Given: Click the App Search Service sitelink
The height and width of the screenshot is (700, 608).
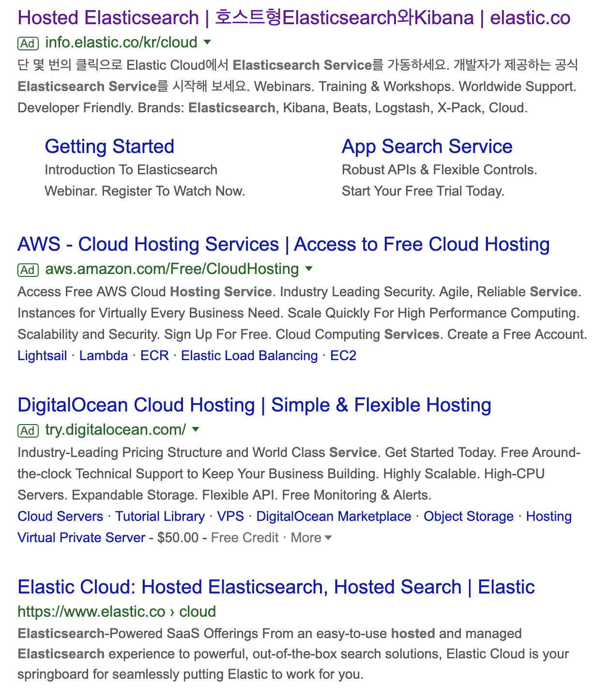Looking at the screenshot, I should pyautogui.click(x=427, y=146).
